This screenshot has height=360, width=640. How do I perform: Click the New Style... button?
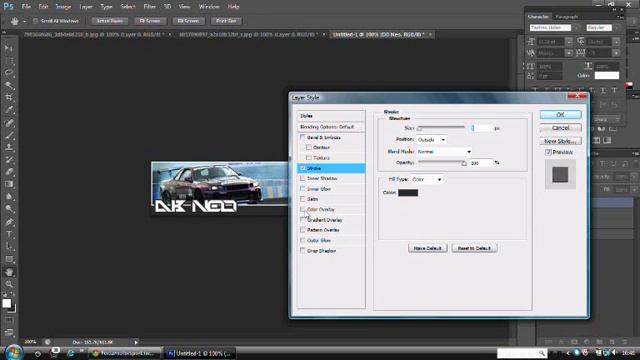click(x=560, y=141)
